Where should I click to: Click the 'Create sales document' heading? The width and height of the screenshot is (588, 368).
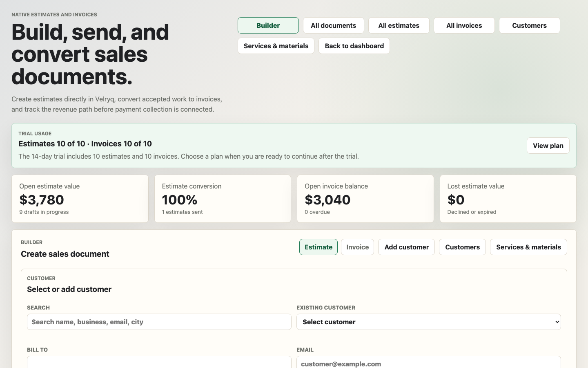tap(65, 254)
